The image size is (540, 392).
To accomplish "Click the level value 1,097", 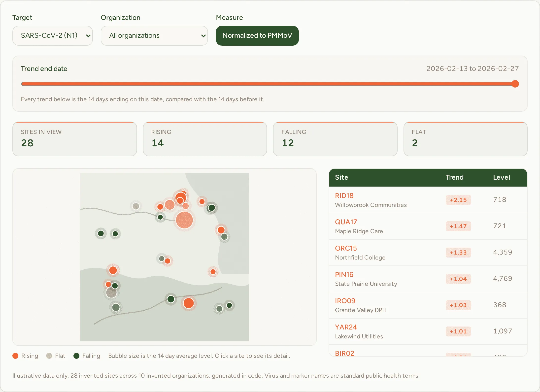I will [503, 331].
